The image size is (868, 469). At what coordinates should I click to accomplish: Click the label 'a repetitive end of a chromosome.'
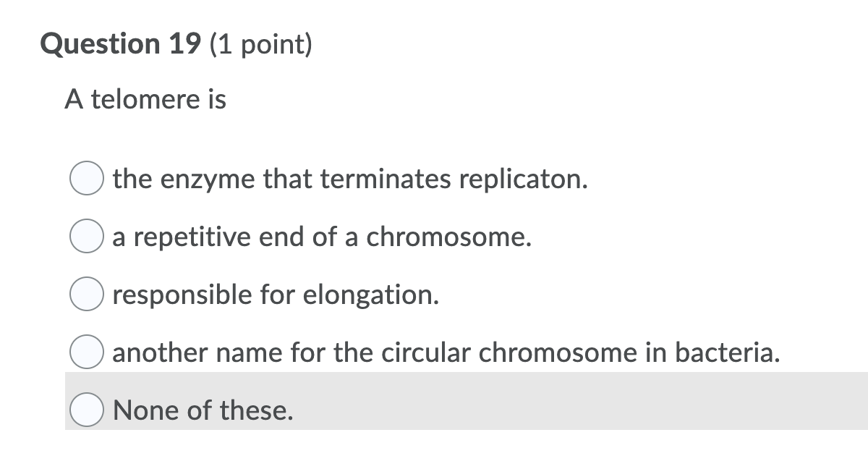coord(323,237)
